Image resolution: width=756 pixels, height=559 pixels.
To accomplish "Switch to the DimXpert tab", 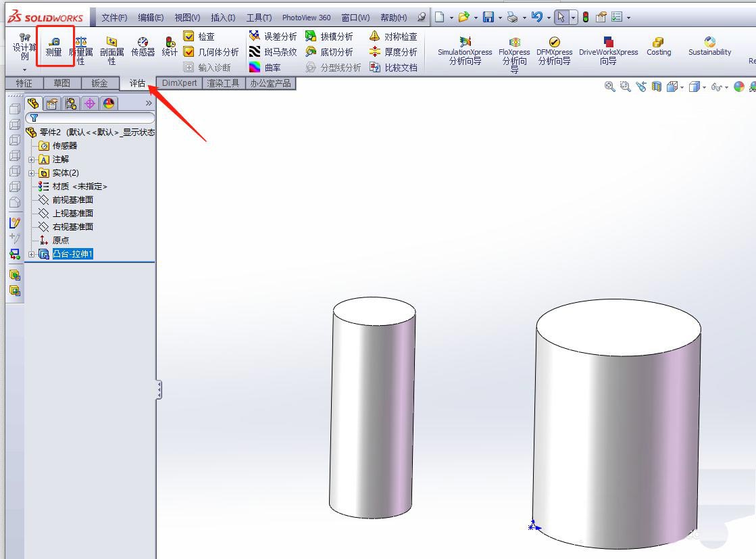I will point(179,83).
